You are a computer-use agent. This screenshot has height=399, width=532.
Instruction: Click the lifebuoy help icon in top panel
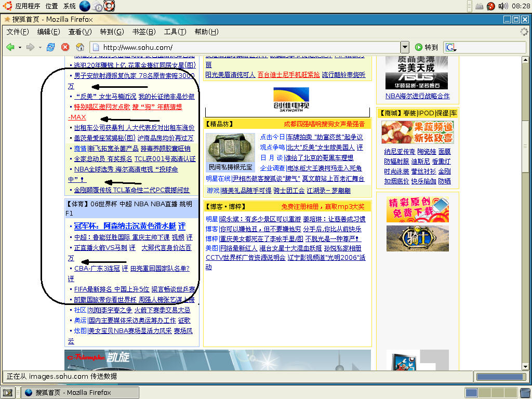pos(109,6)
